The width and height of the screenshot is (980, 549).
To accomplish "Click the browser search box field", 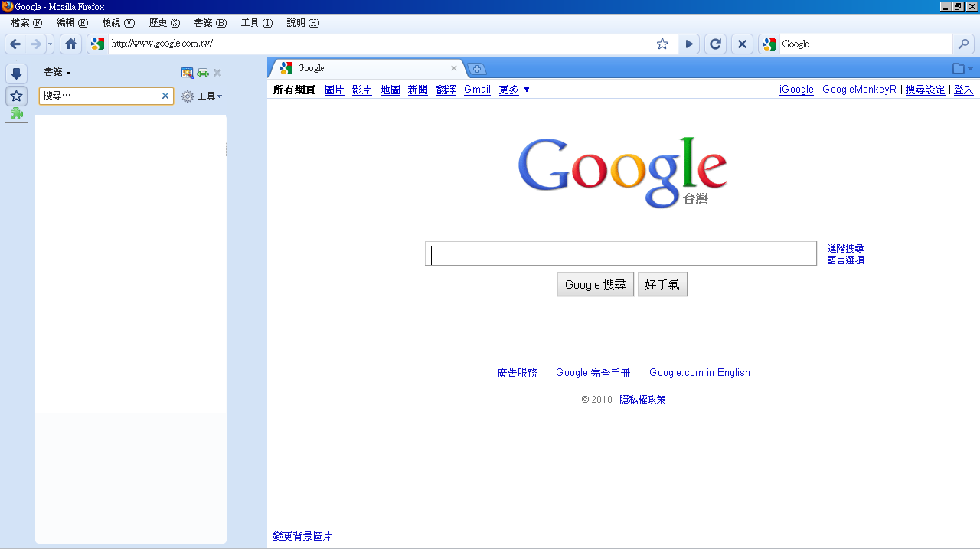I will 865,44.
